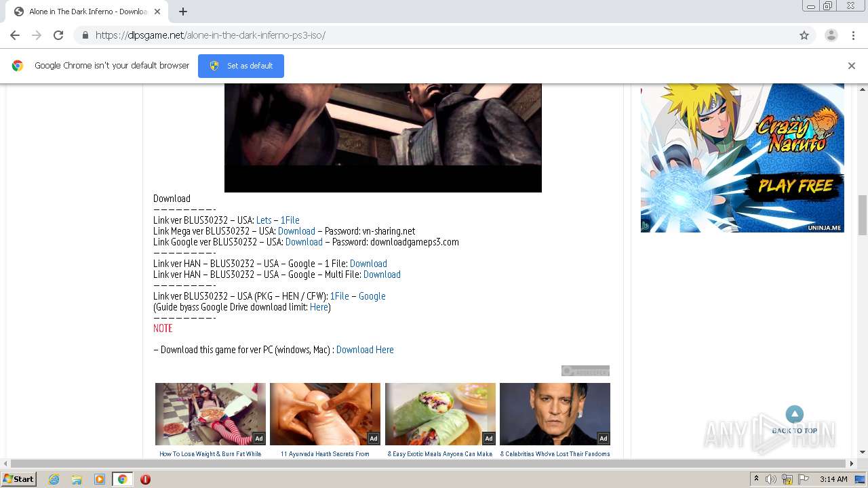The width and height of the screenshot is (868, 488).
Task: Open the Lets download link
Action: pos(264,220)
